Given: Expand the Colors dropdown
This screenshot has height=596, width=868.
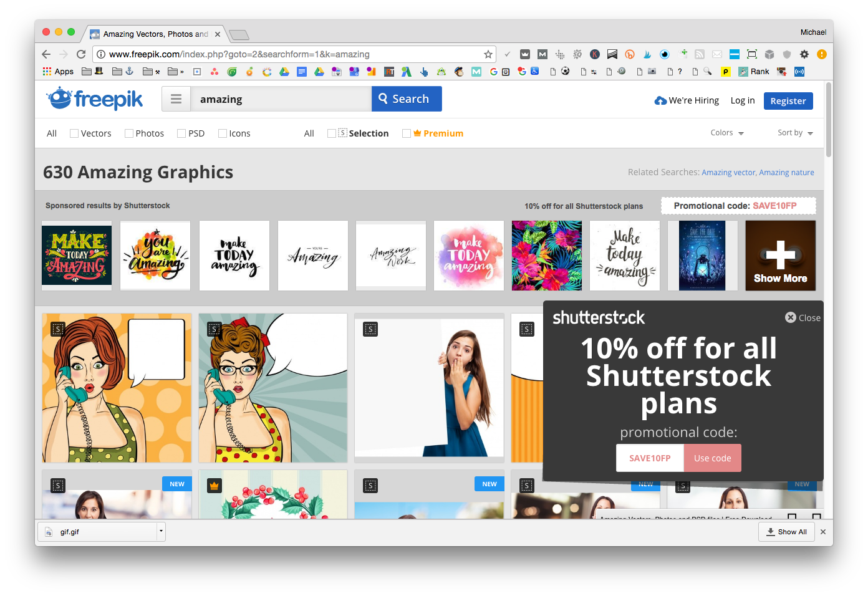Looking at the screenshot, I should pos(727,133).
